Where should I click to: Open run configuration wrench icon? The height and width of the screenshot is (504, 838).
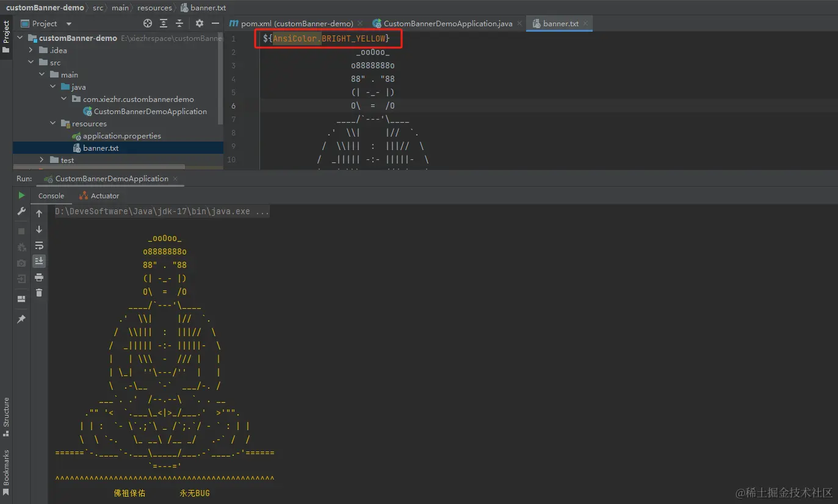[x=21, y=211]
